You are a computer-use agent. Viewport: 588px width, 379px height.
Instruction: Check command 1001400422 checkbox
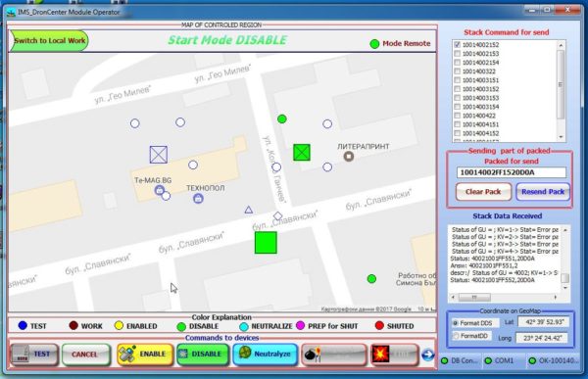(457, 116)
